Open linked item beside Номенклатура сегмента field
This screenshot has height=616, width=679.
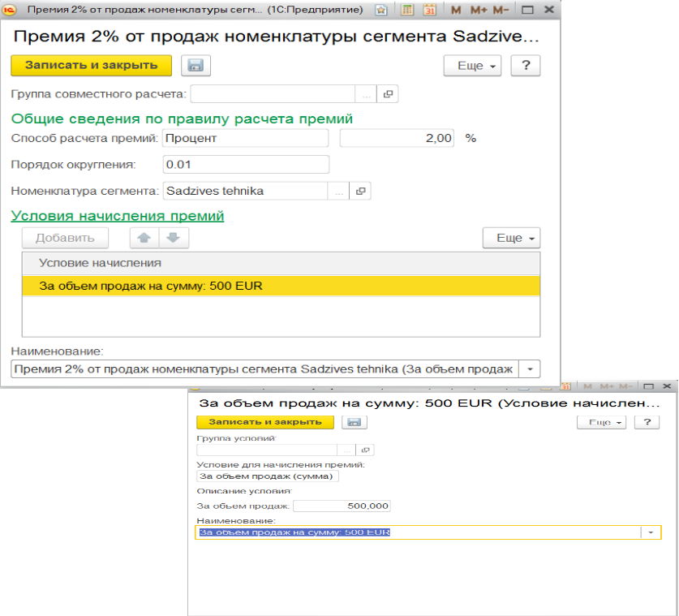(361, 191)
